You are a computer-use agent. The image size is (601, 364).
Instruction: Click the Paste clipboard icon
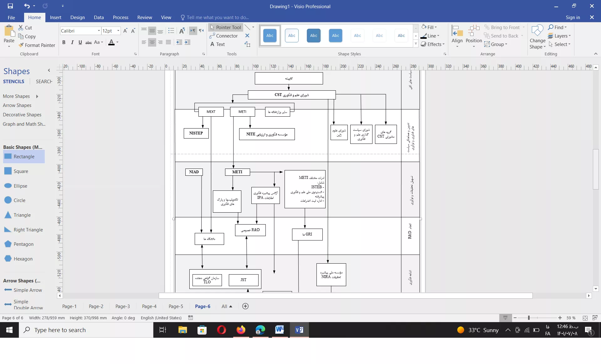pos(9,31)
